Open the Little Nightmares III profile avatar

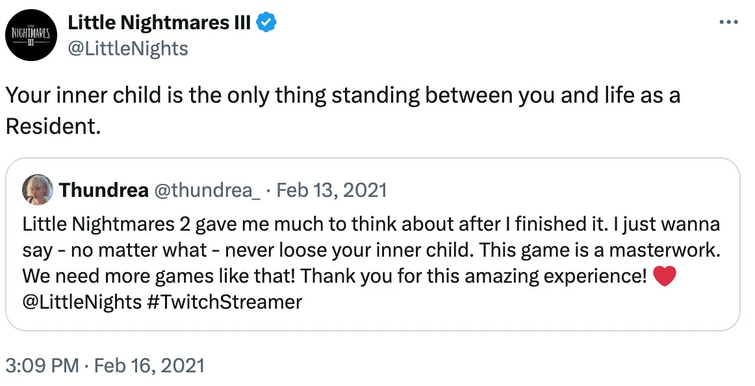click(x=31, y=35)
